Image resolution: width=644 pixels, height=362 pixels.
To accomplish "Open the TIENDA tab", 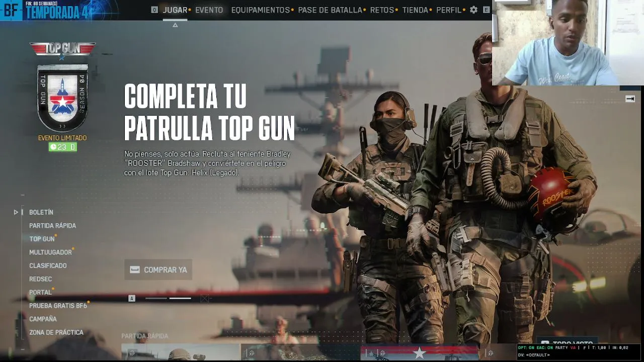I will [x=415, y=10].
